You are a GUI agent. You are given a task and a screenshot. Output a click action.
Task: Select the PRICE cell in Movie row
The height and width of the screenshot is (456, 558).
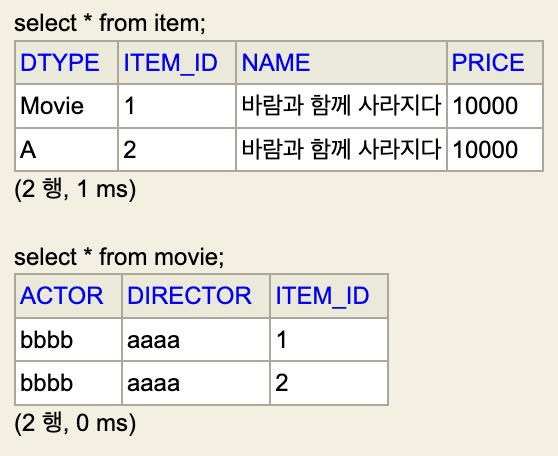(495, 106)
